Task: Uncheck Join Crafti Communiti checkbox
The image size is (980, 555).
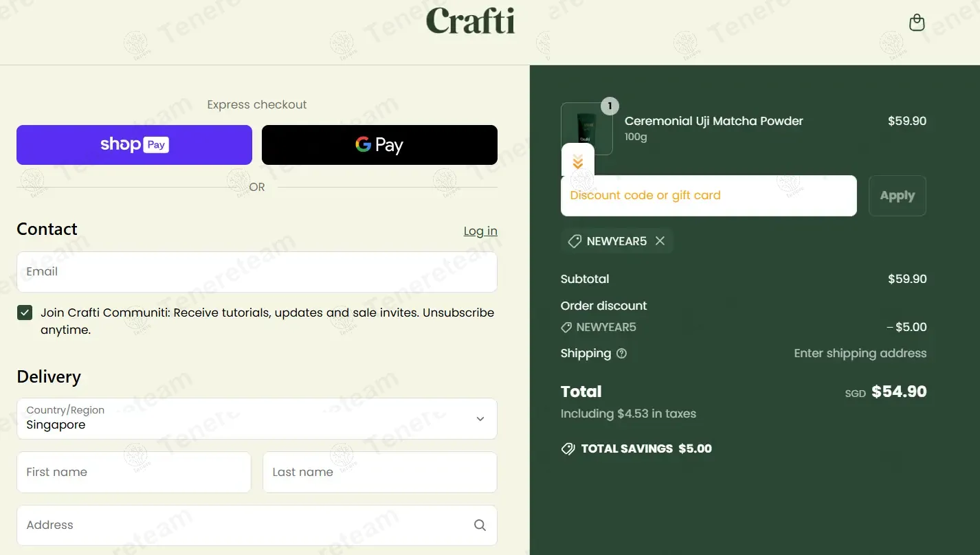Action: [25, 313]
